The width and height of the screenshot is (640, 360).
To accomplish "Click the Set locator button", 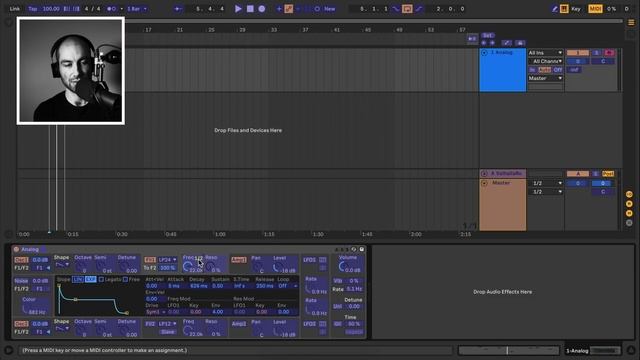I will click(487, 36).
